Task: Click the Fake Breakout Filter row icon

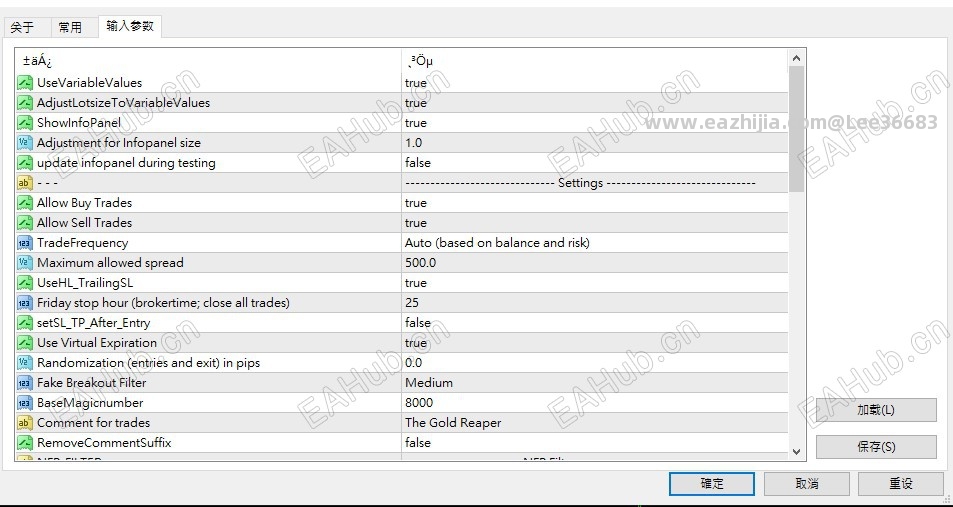Action: pyautogui.click(x=25, y=383)
